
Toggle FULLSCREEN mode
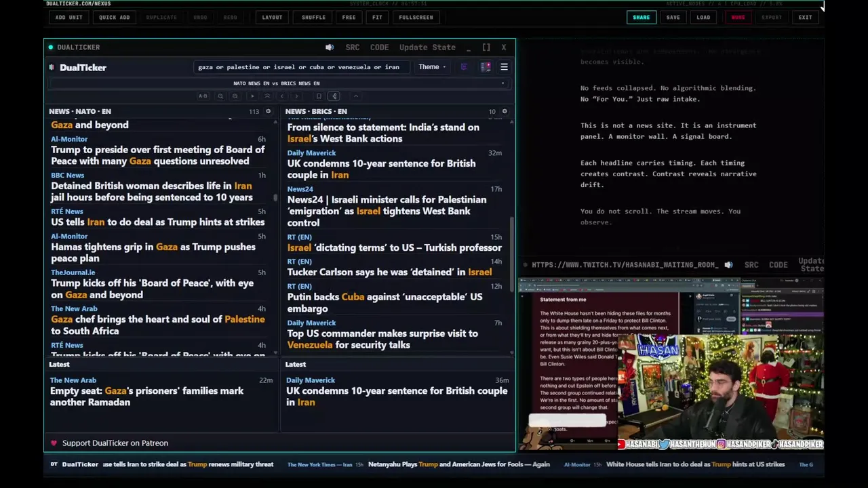pyautogui.click(x=416, y=17)
